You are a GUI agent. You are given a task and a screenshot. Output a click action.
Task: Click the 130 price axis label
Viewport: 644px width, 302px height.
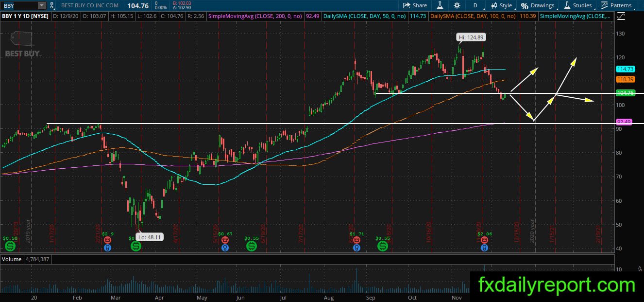tap(620, 34)
